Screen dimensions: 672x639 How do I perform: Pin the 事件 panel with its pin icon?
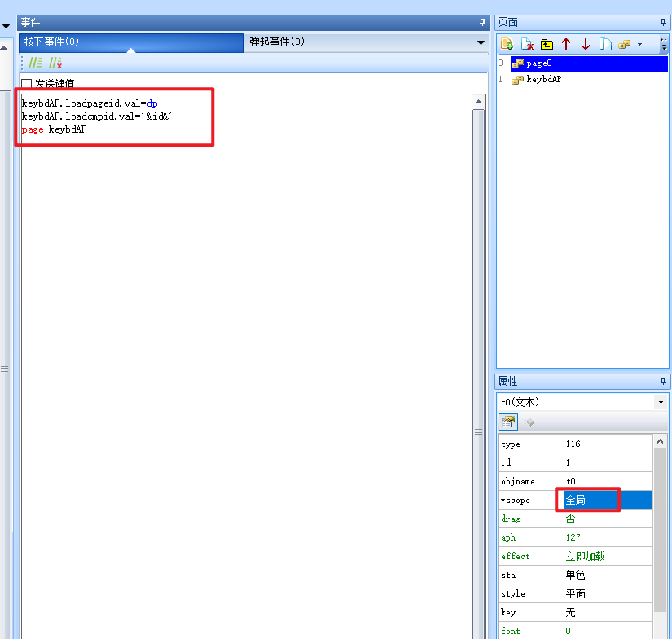coord(481,22)
